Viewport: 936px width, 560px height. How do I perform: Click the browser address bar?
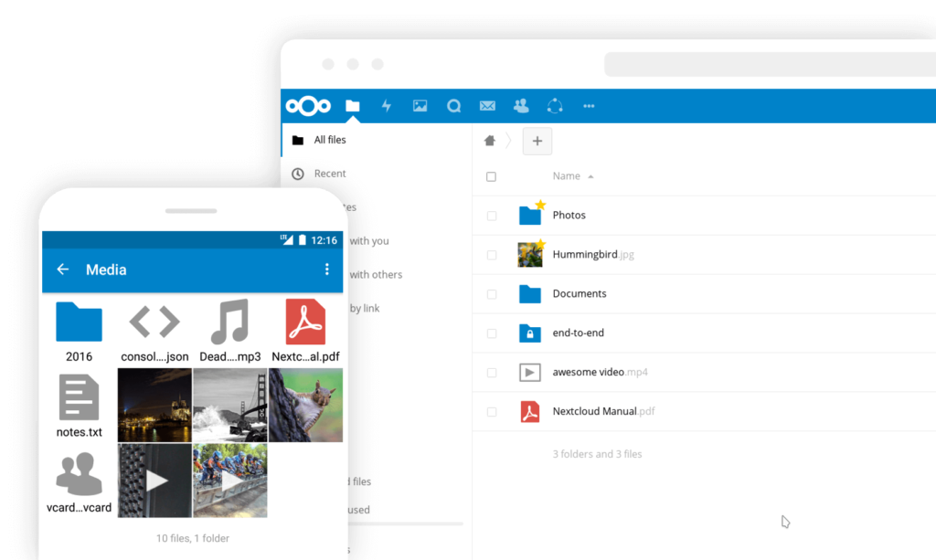pyautogui.click(x=770, y=64)
